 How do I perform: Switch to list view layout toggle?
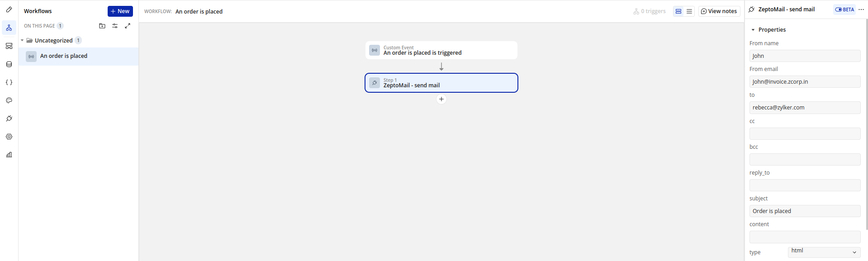tap(689, 11)
